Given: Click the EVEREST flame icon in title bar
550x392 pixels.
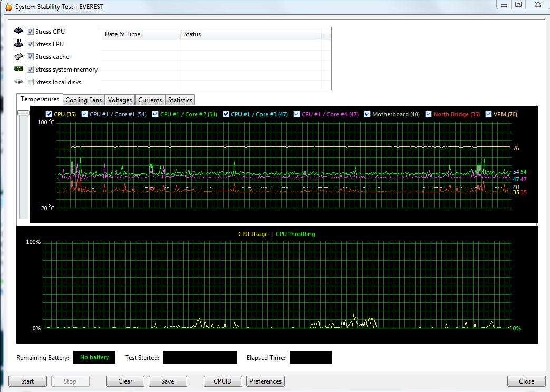Looking at the screenshot, I should pyautogui.click(x=8, y=7).
